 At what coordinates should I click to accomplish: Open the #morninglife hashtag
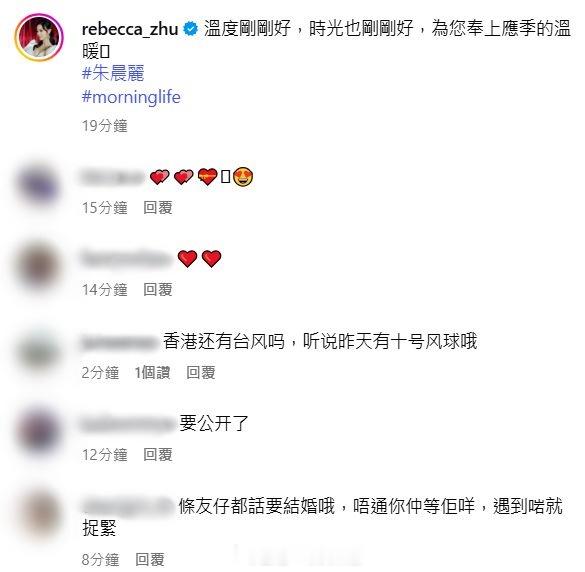pos(131,97)
